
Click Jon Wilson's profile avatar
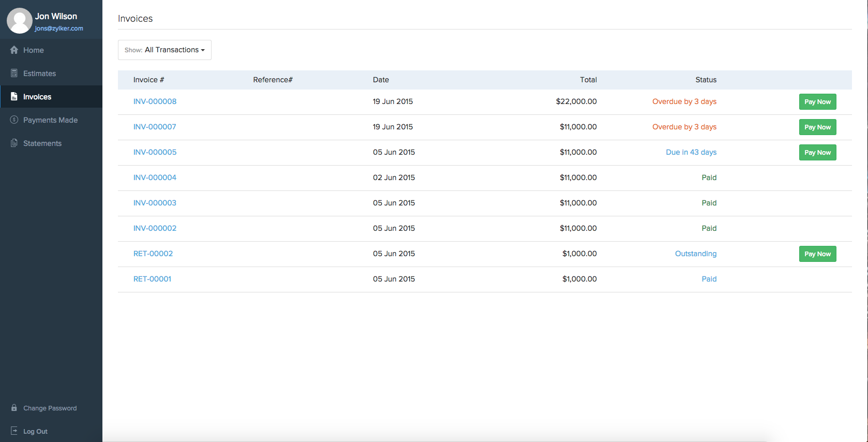pos(19,21)
